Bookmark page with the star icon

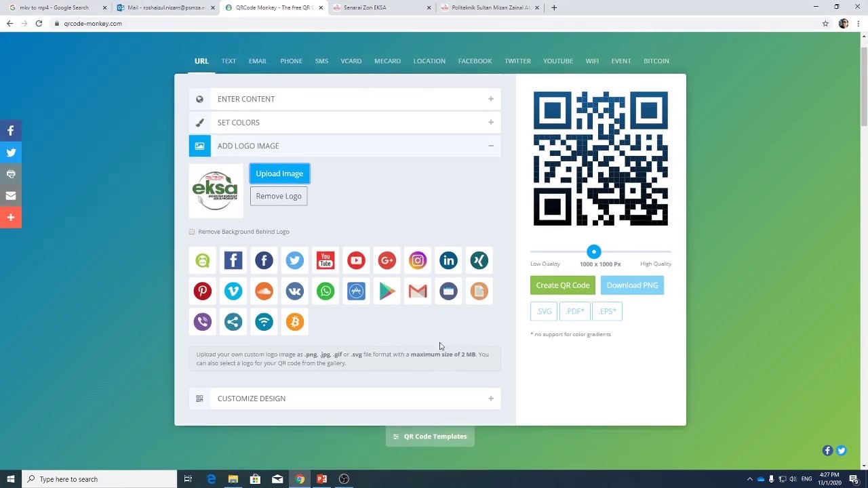click(x=825, y=23)
